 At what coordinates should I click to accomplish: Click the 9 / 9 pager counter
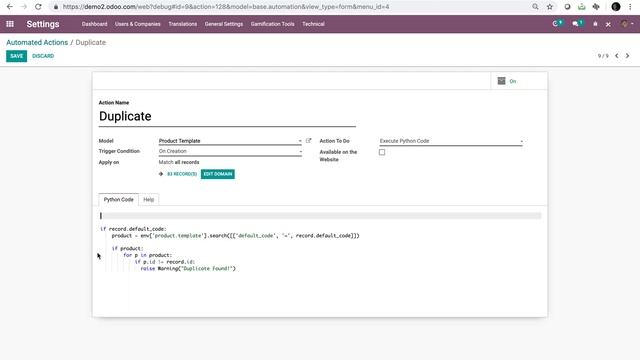click(603, 56)
